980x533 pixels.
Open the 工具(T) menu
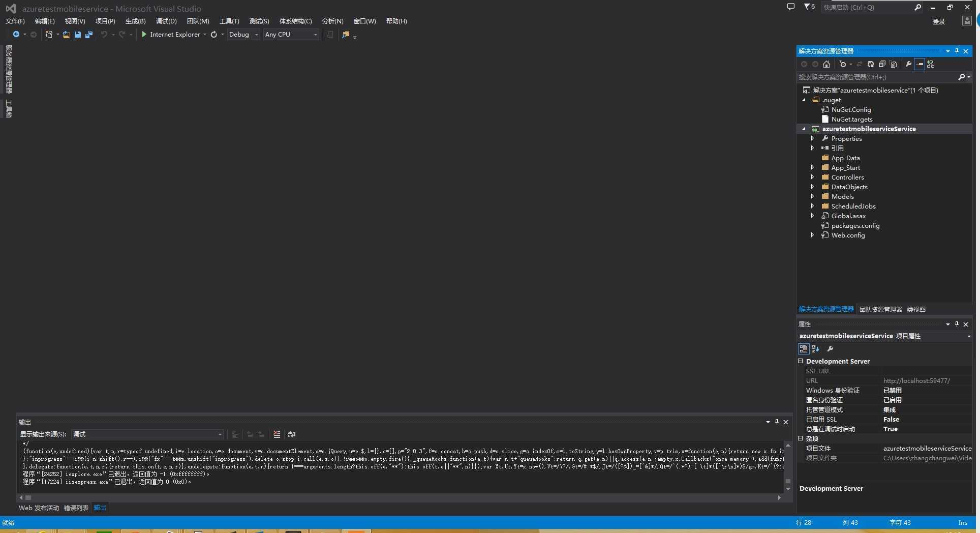click(229, 21)
